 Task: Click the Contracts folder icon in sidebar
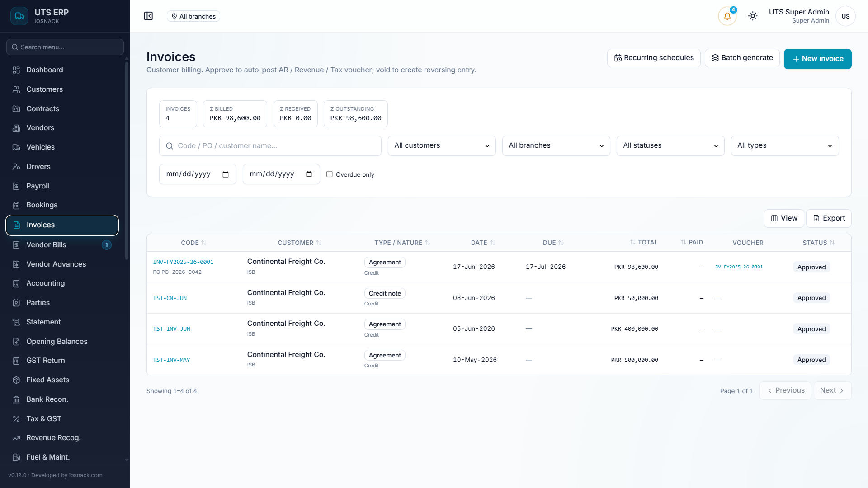point(16,109)
